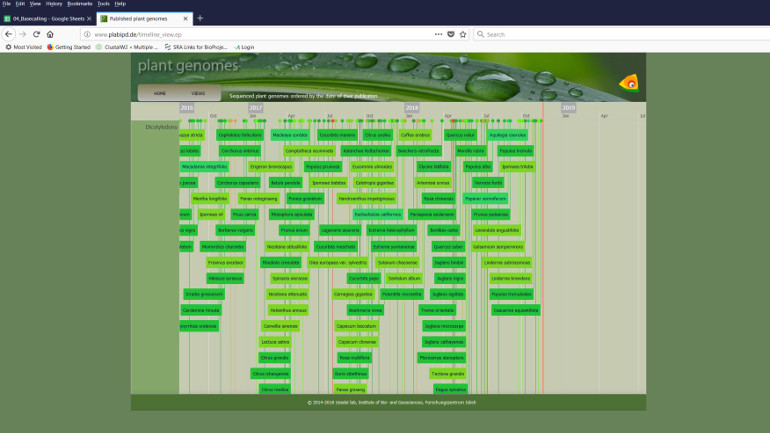Click the browser forward arrow
This screenshot has width=770, height=433.
pos(23,34)
